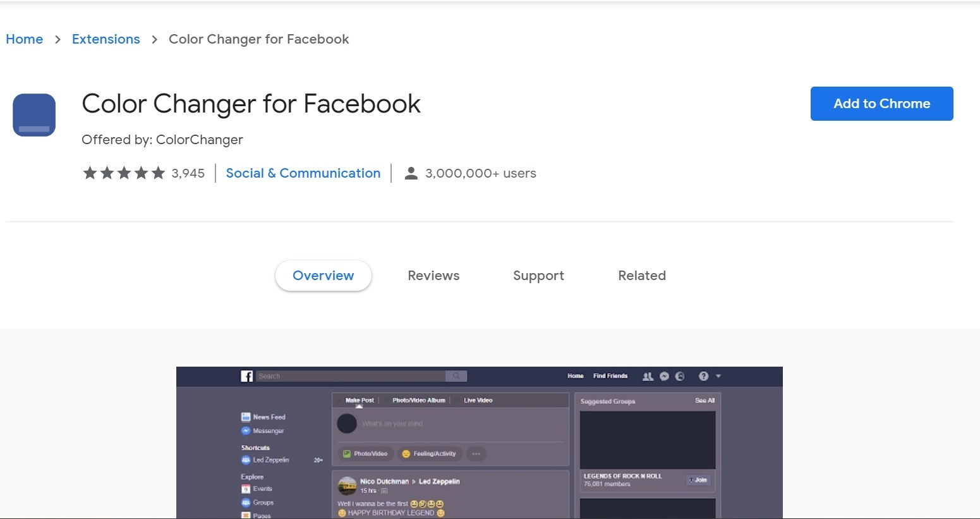Open the account dropdown arrow in preview
Screen dimensions: 980x519
718,376
